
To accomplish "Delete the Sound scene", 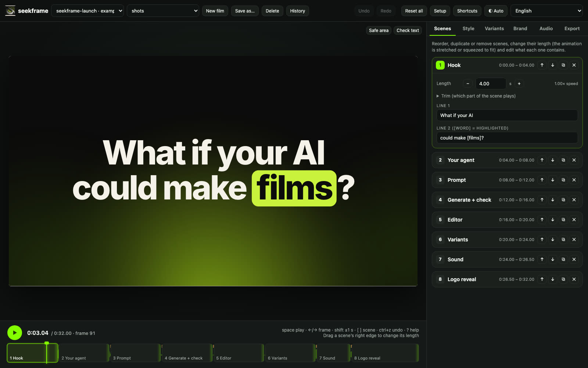I will 574,259.
